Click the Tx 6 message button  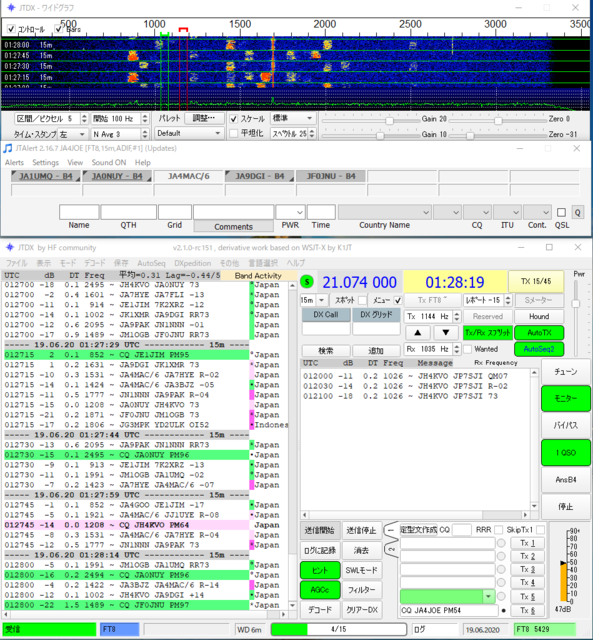point(527,610)
